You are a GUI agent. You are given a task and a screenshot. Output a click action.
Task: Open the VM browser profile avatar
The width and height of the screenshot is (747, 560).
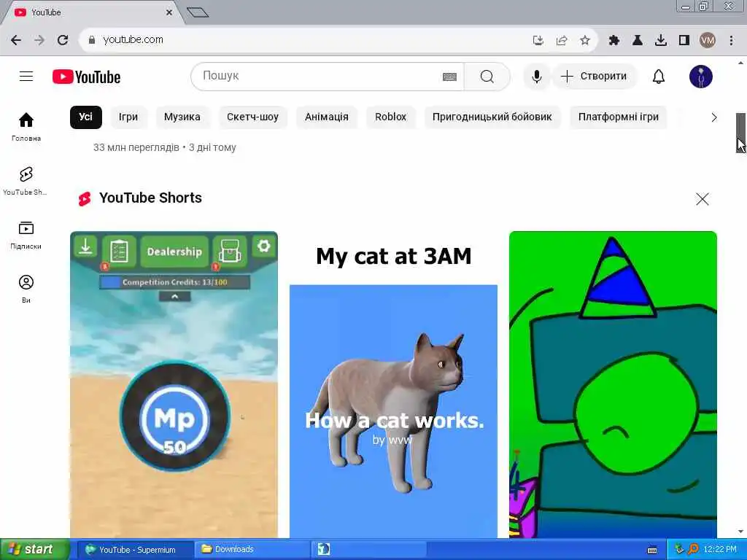point(708,41)
